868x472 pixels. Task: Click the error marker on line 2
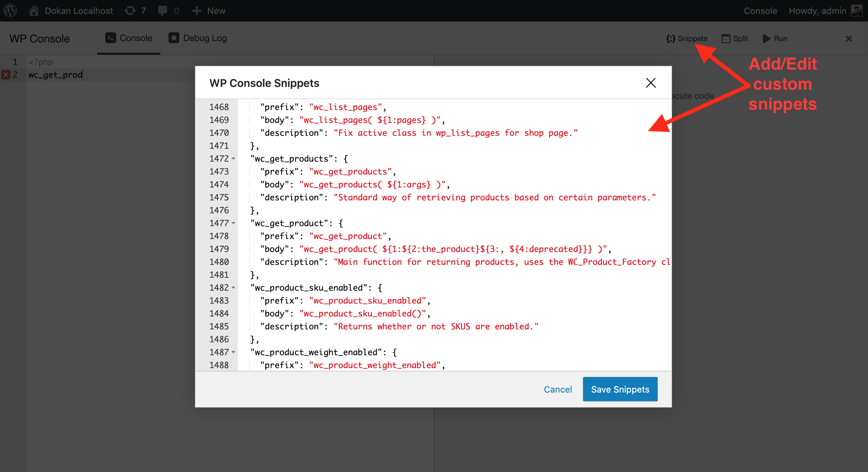pos(6,75)
